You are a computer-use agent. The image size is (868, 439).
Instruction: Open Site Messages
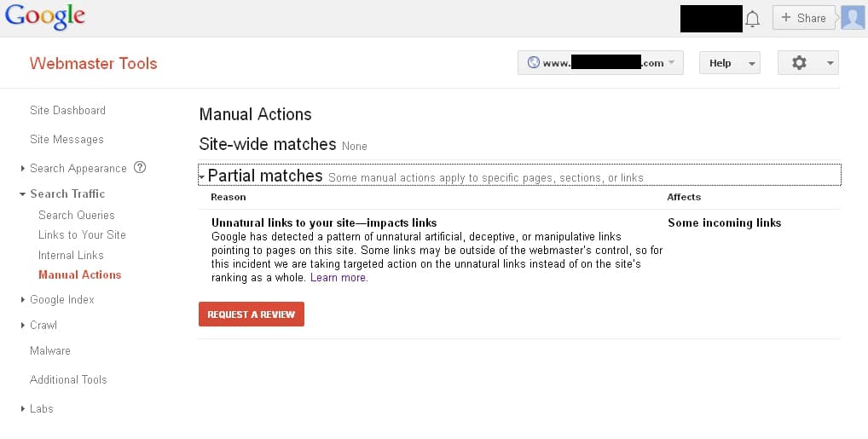(67, 140)
